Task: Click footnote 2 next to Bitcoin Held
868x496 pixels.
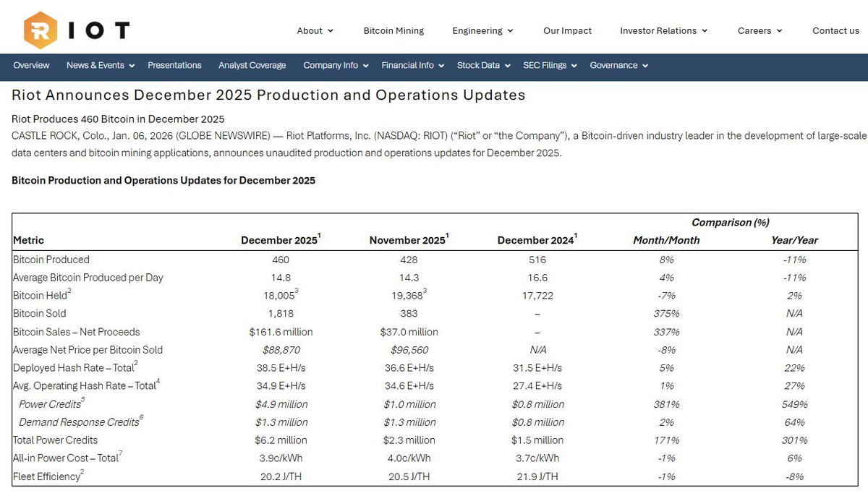Action: [69, 291]
